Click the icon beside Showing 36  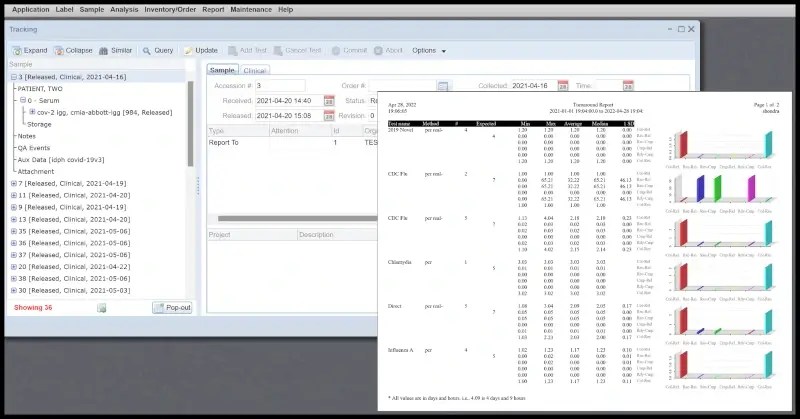click(102, 308)
